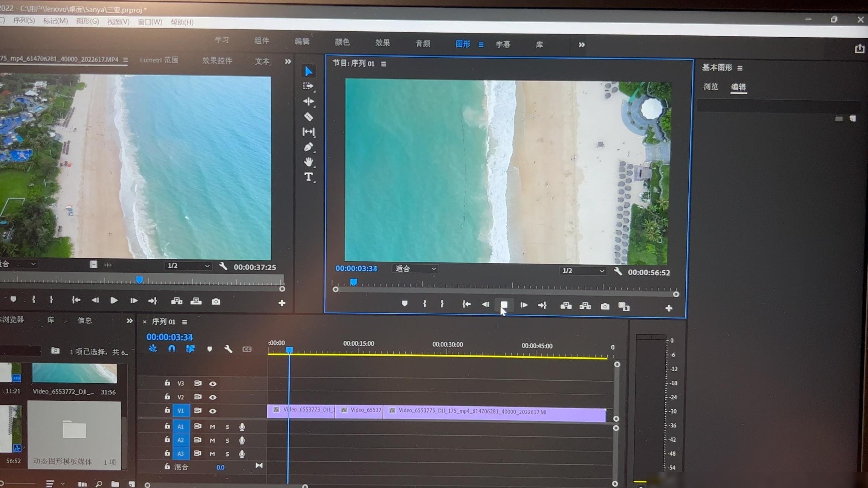Open the 效果控件 panel tab
Viewport: 868px width, 488px height.
(217, 61)
